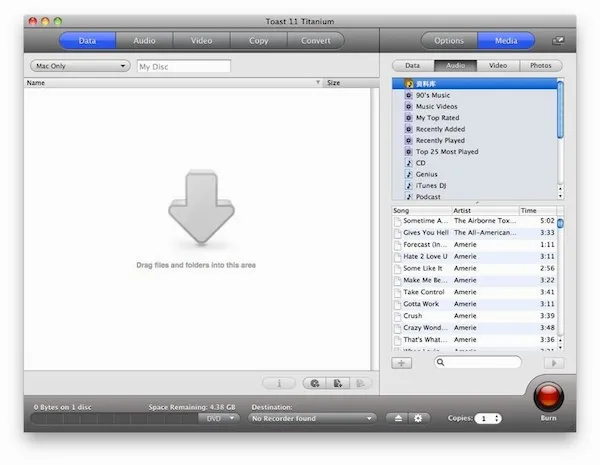
Task: Open the No Recorder found dropdown
Action: 312,418
